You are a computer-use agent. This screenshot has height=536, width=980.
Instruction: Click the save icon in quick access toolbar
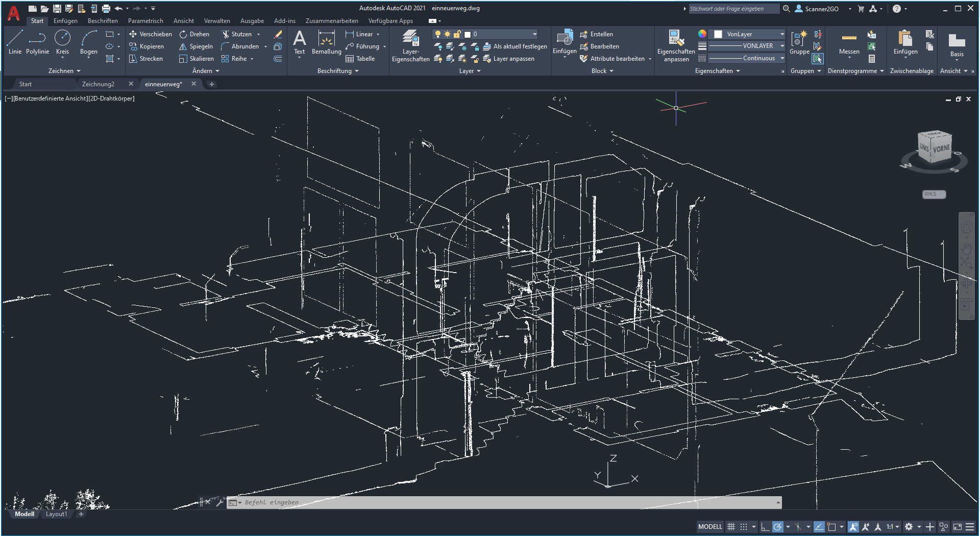[x=57, y=9]
